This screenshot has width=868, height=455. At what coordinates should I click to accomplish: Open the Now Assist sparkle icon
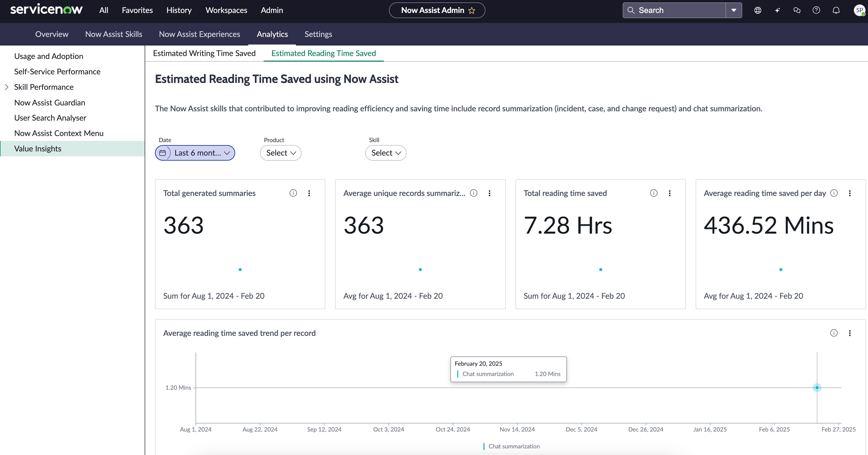coord(777,11)
